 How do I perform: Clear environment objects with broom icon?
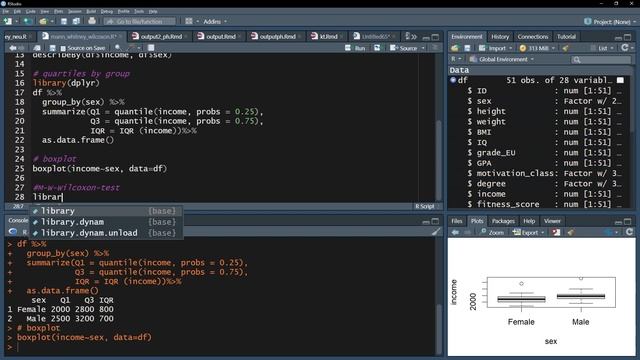[x=566, y=48]
